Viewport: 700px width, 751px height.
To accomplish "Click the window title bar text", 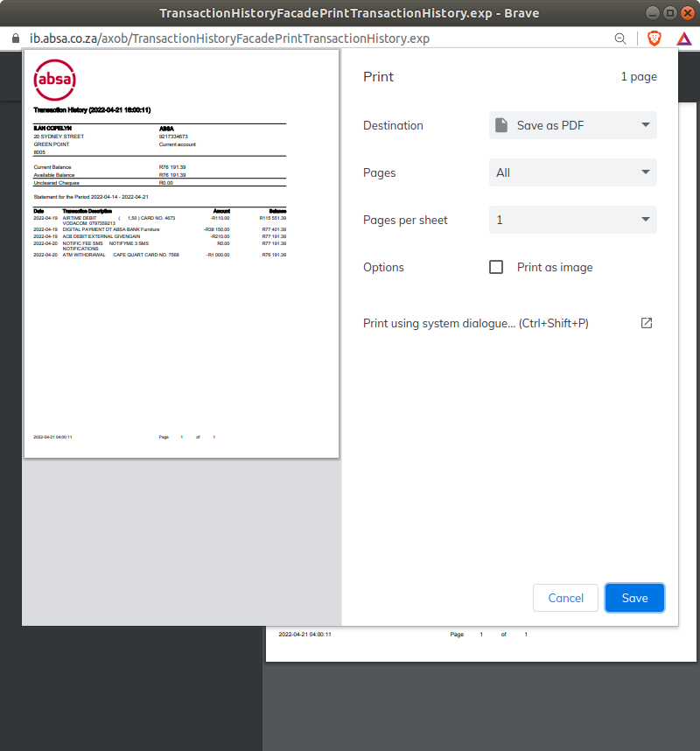I will click(349, 13).
